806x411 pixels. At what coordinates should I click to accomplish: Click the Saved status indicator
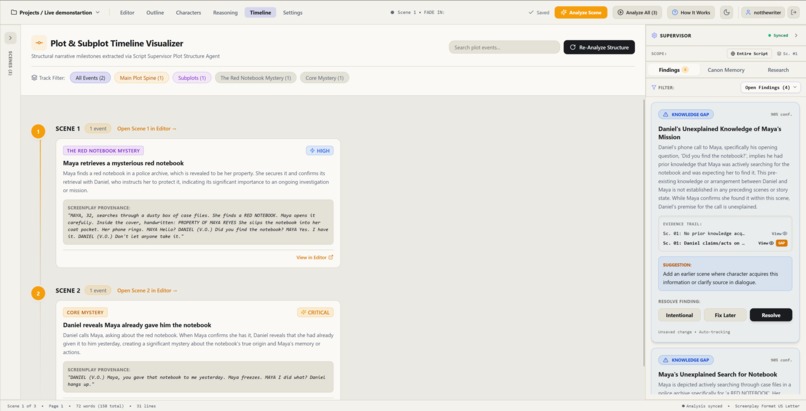[539, 12]
